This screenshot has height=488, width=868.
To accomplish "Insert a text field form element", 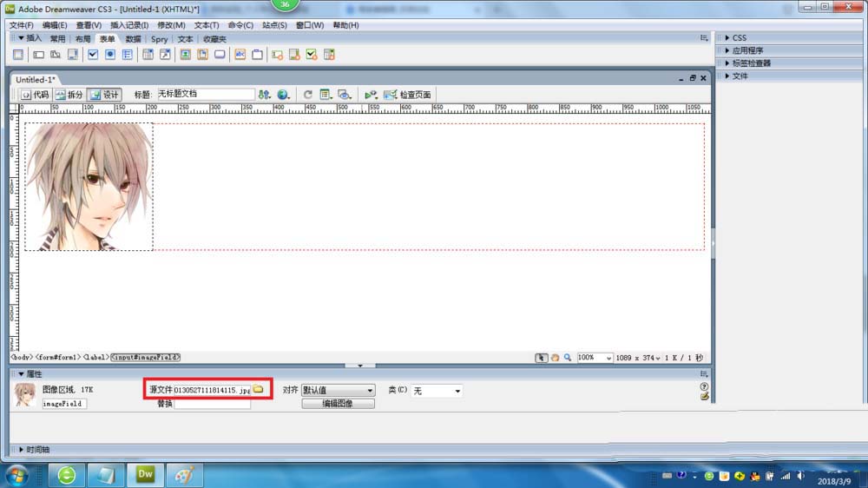I will [38, 55].
